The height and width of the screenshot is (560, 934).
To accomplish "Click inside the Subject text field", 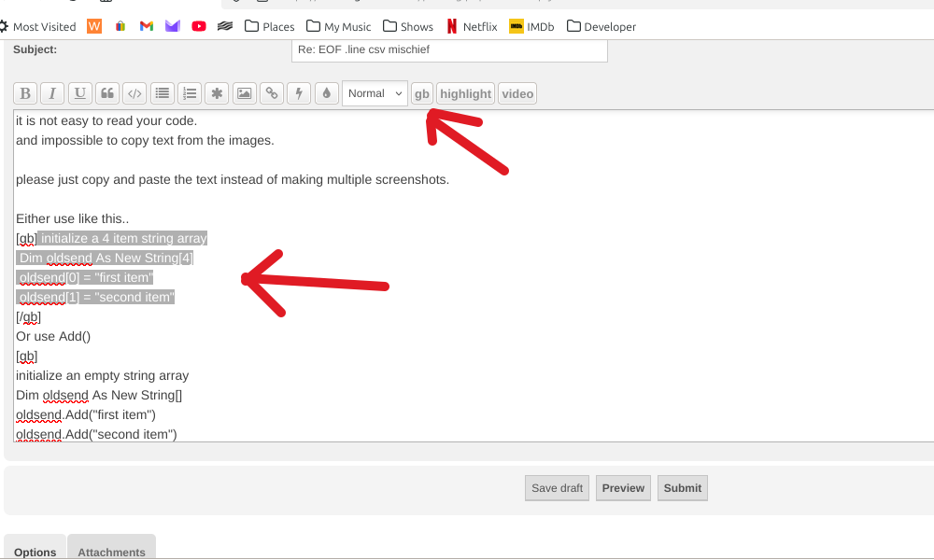I will click(x=449, y=49).
